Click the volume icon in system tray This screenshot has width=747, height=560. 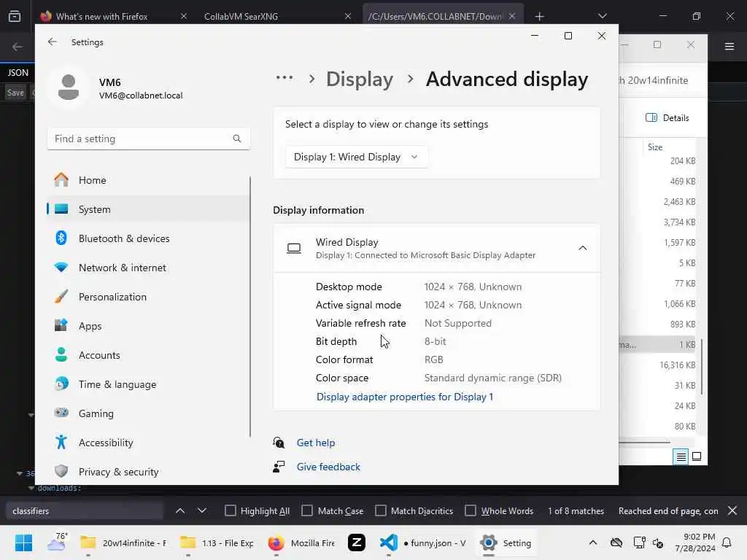coord(659,542)
